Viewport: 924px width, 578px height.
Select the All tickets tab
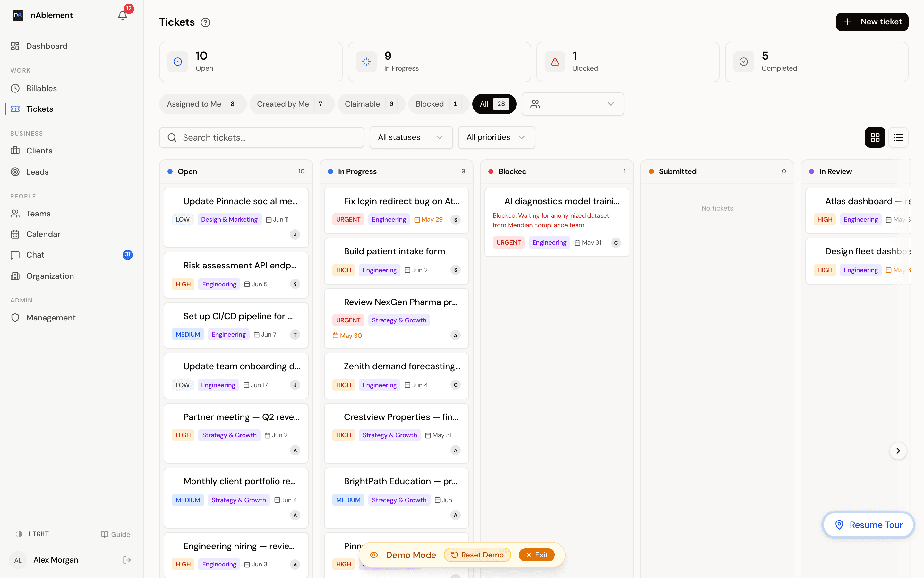click(x=494, y=104)
